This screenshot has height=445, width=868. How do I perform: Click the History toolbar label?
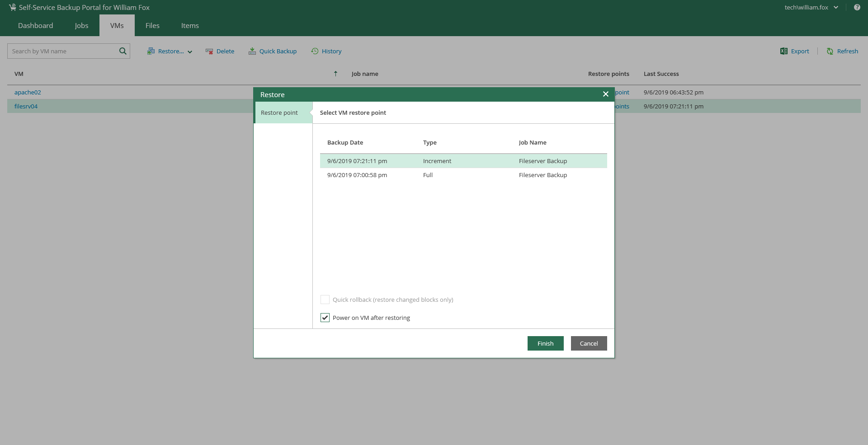click(x=331, y=51)
